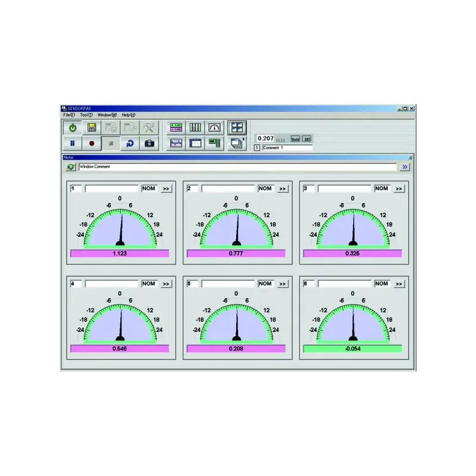Open the bar graph view icon
This screenshot has height=476, width=476.
196,127
